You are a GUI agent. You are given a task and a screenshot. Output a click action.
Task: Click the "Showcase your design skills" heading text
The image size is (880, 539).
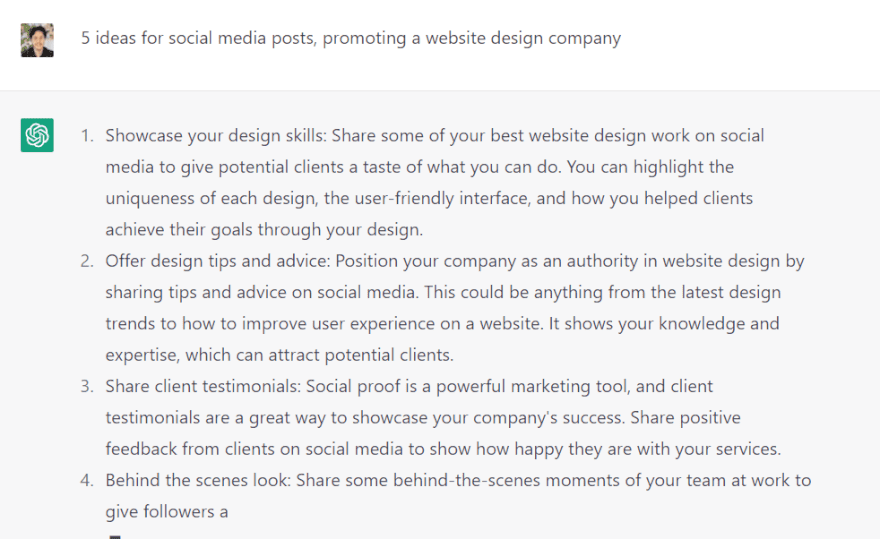click(216, 136)
